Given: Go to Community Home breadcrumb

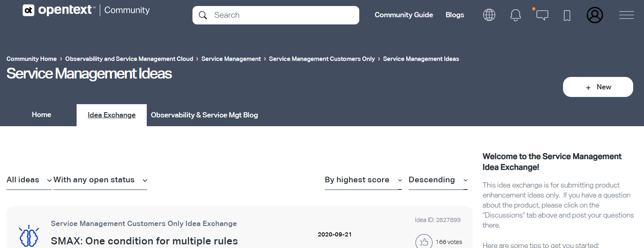Looking at the screenshot, I should click(32, 59).
